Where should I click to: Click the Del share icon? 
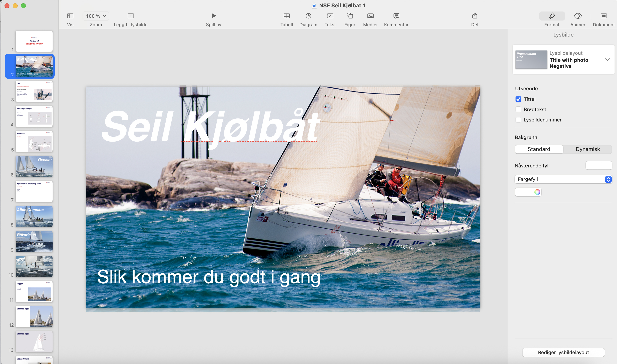pyautogui.click(x=474, y=16)
